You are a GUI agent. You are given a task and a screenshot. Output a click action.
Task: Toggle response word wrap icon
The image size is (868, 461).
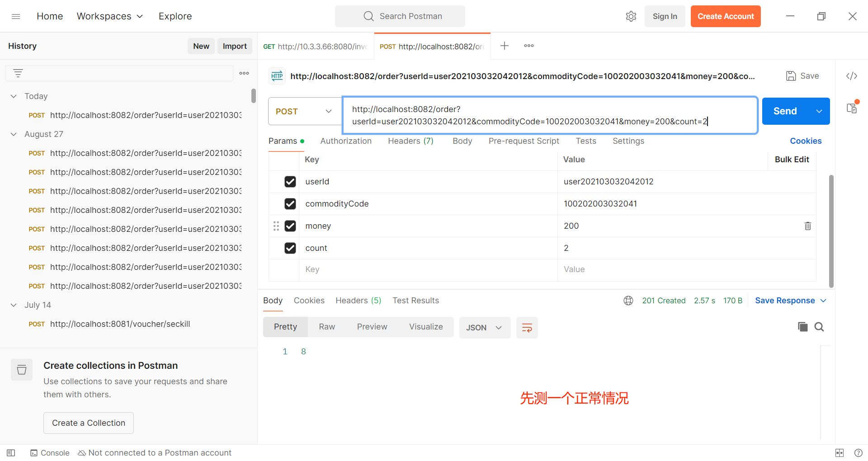coord(527,328)
